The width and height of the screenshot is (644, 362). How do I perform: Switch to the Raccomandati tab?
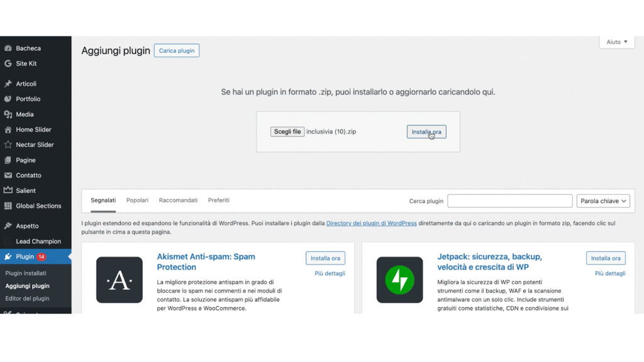178,200
